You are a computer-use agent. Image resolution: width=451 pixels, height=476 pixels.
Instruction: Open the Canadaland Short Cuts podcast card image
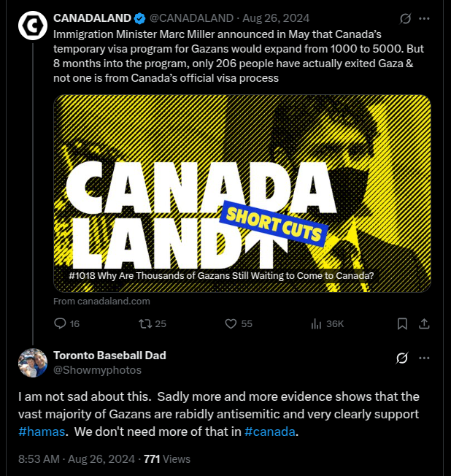[x=242, y=193]
